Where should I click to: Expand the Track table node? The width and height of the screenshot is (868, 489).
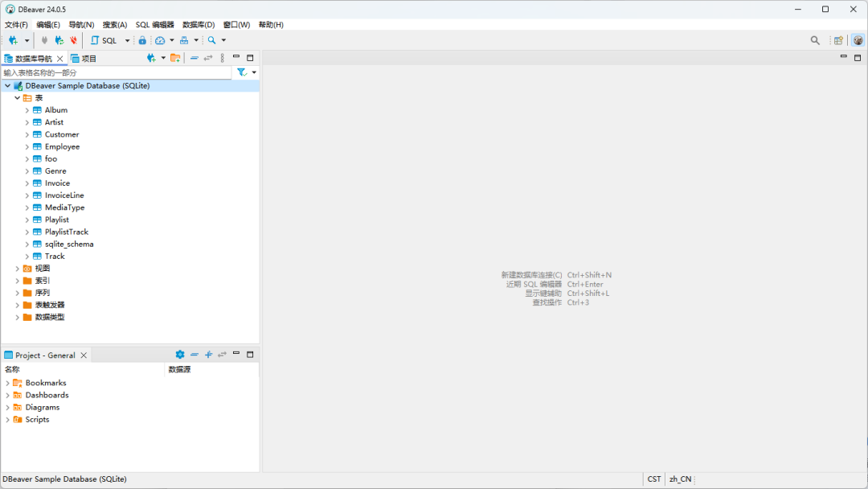tap(27, 257)
